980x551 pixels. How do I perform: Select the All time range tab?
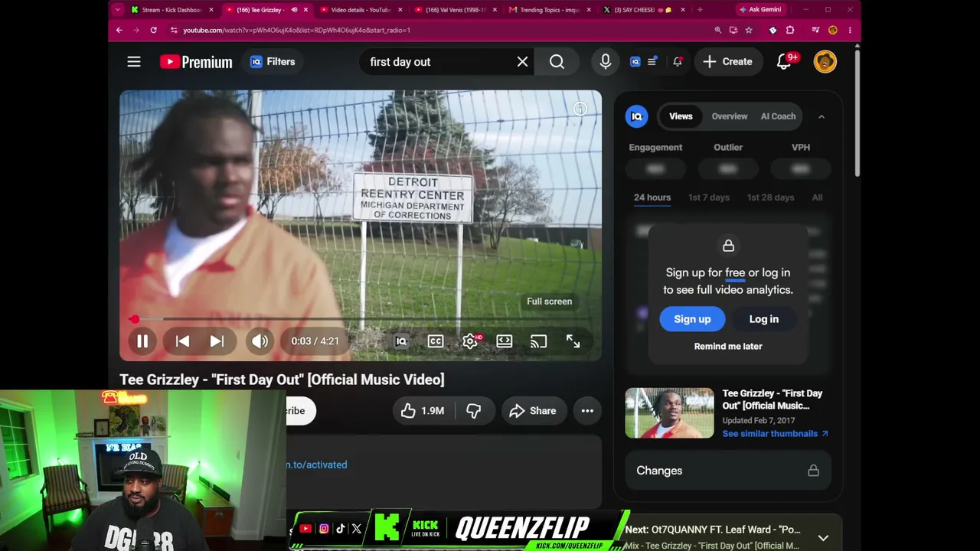(x=817, y=197)
